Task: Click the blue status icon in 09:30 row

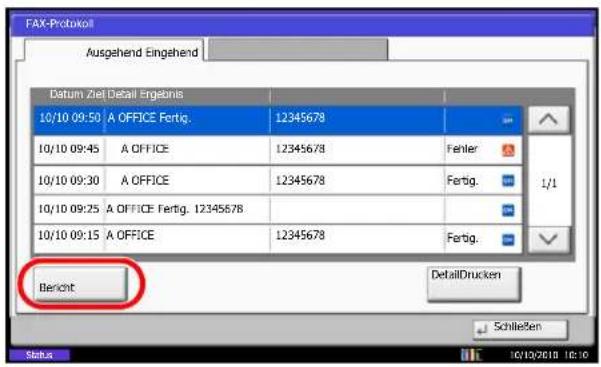Action: point(508,180)
